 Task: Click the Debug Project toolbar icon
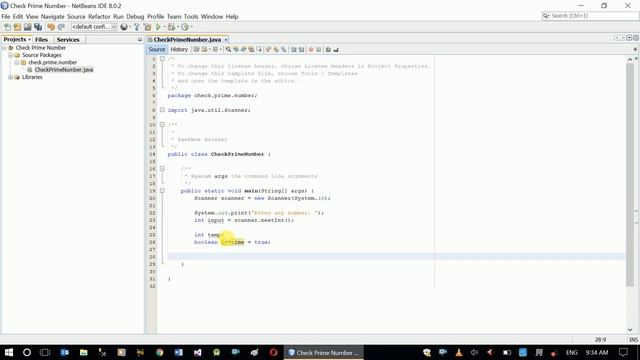(x=171, y=27)
